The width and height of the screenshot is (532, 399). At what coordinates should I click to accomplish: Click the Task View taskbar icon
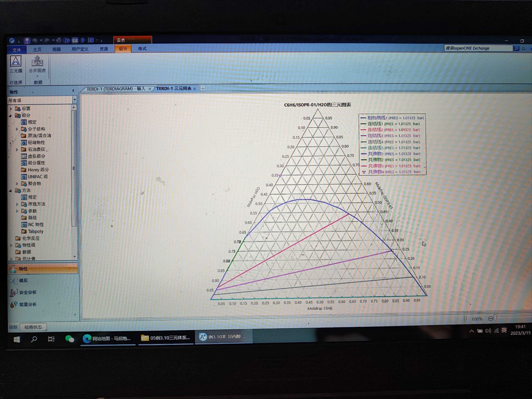click(x=51, y=339)
